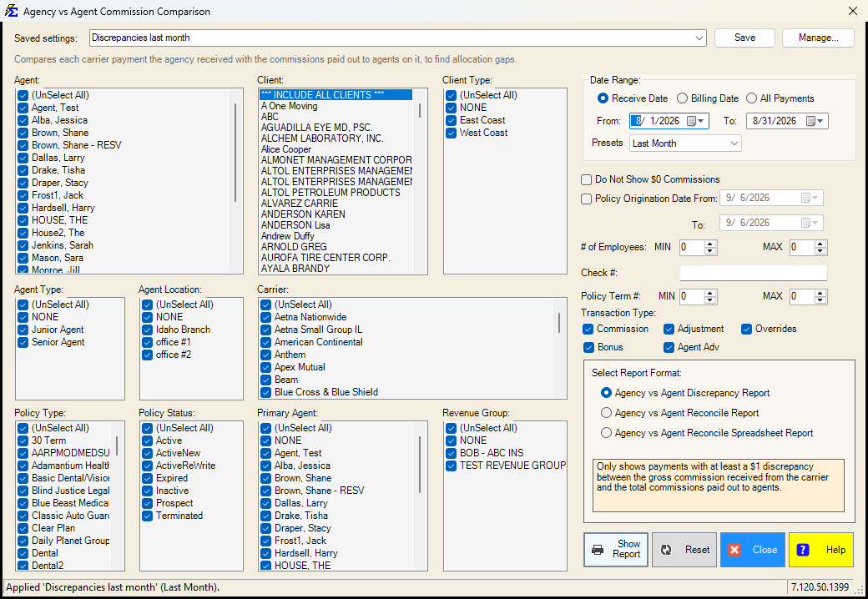Viewport: 868px width, 599px height.
Task: Uncheck 30 Term policy type
Action: pos(23,440)
